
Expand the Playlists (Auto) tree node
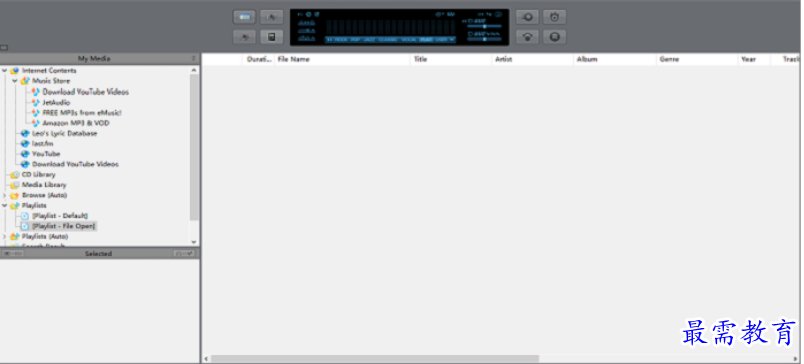(x=5, y=236)
